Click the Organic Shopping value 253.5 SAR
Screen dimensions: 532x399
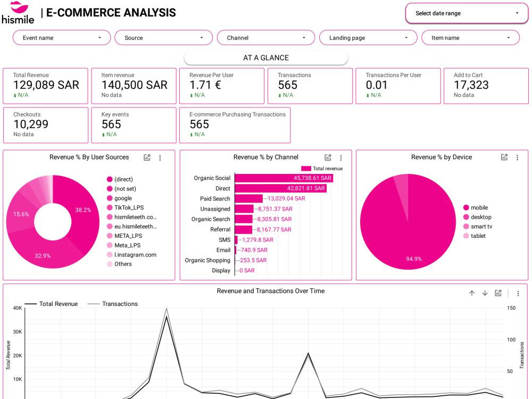(253, 260)
